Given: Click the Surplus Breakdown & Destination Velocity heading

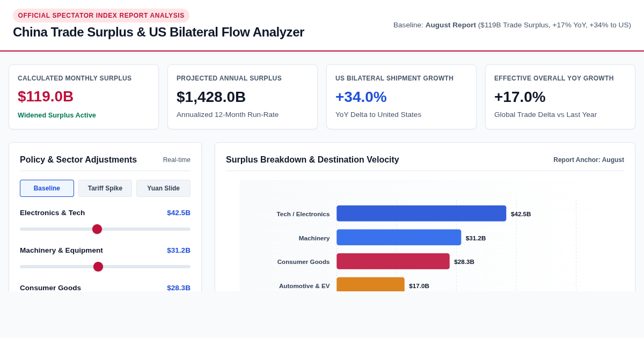Looking at the screenshot, I should (312, 160).
